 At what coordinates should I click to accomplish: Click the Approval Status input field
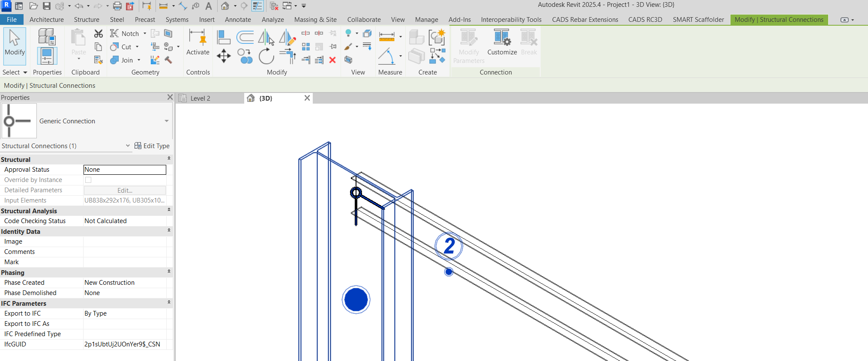(125, 170)
